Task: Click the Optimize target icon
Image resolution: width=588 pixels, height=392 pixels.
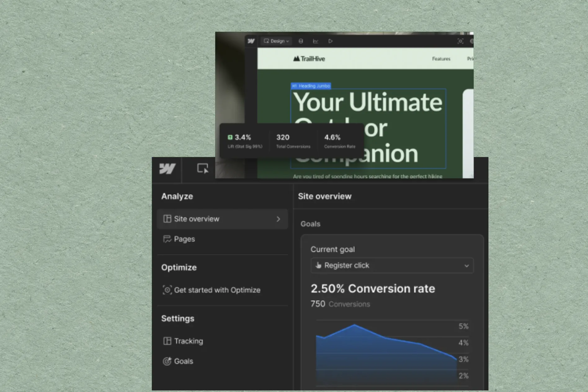Action: pos(167,290)
